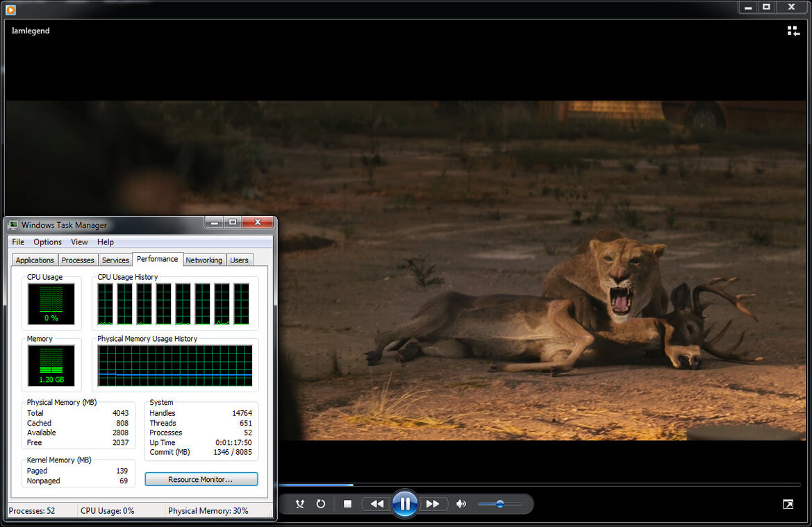Toggle repeat in media player controls
812x527 pixels.
tap(321, 503)
